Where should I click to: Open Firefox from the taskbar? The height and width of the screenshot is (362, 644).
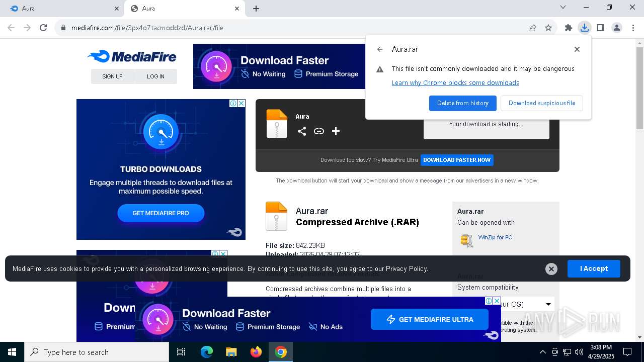pyautogui.click(x=256, y=352)
